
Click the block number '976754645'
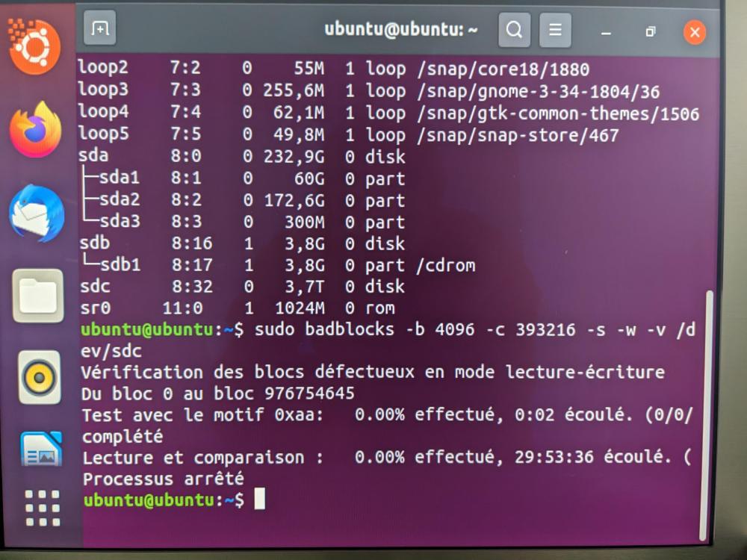310,393
